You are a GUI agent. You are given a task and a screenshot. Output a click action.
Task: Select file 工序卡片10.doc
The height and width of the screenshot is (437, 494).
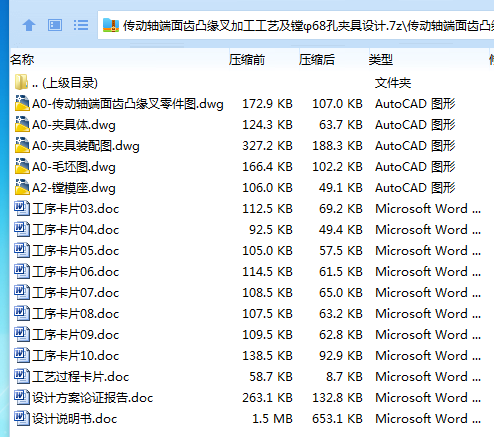(76, 356)
